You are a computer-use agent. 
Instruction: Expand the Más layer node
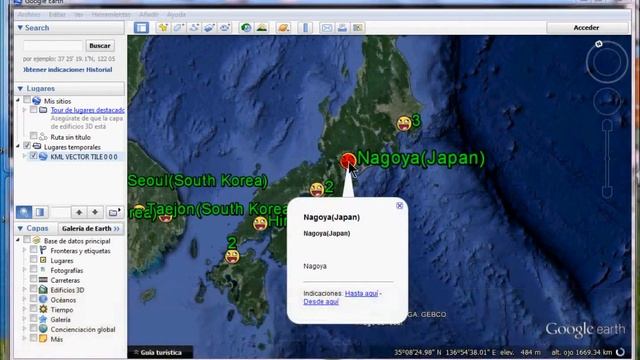pos(24,339)
